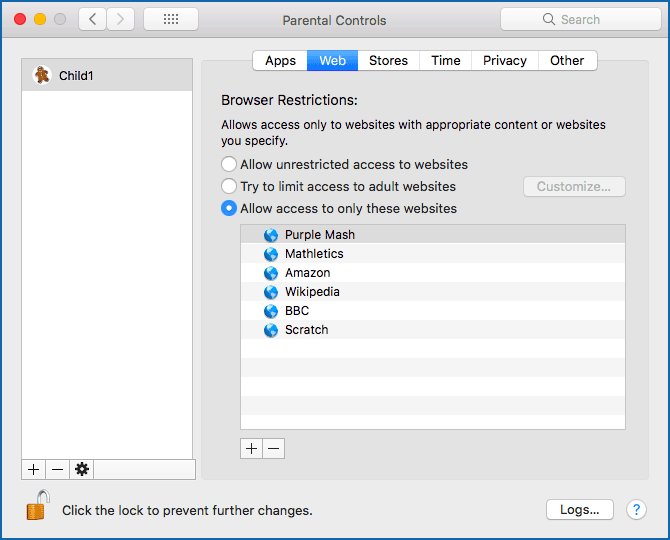This screenshot has width=670, height=540.
Task: Minimize the window with yellow button
Action: [x=40, y=19]
